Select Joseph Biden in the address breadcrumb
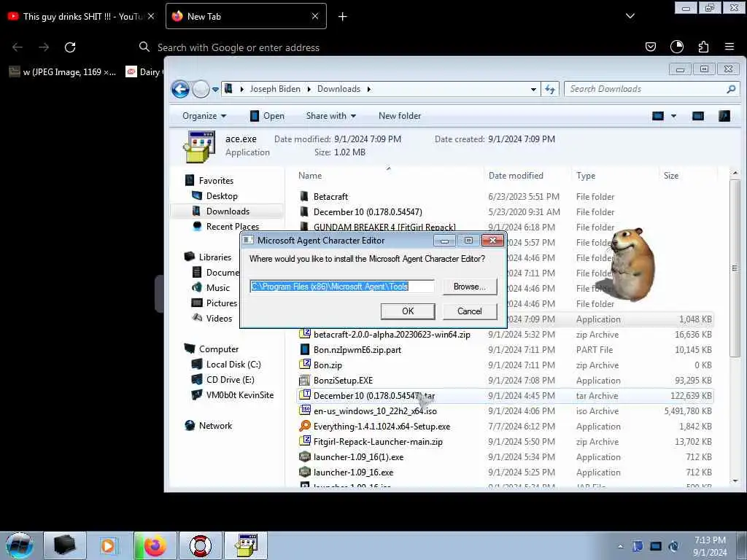 pyautogui.click(x=275, y=89)
